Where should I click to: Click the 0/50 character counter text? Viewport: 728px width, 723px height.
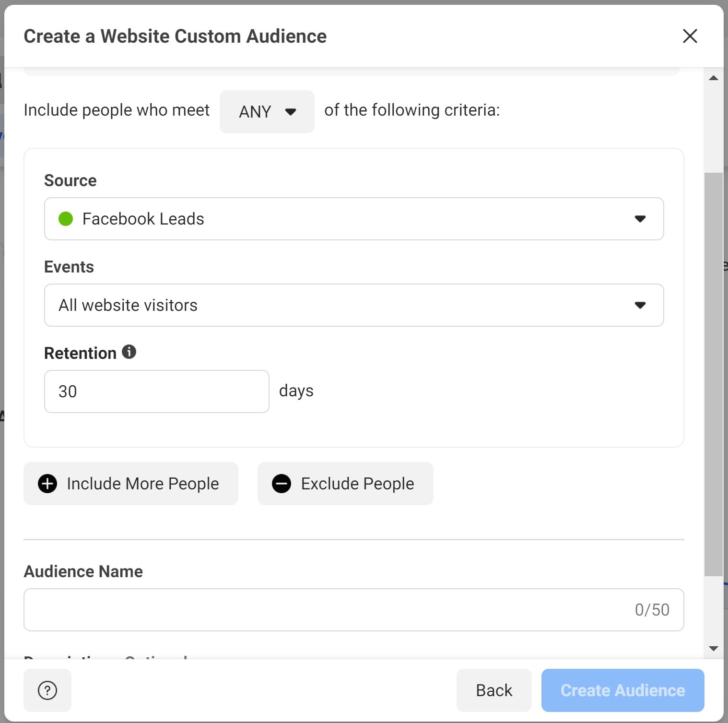[652, 610]
